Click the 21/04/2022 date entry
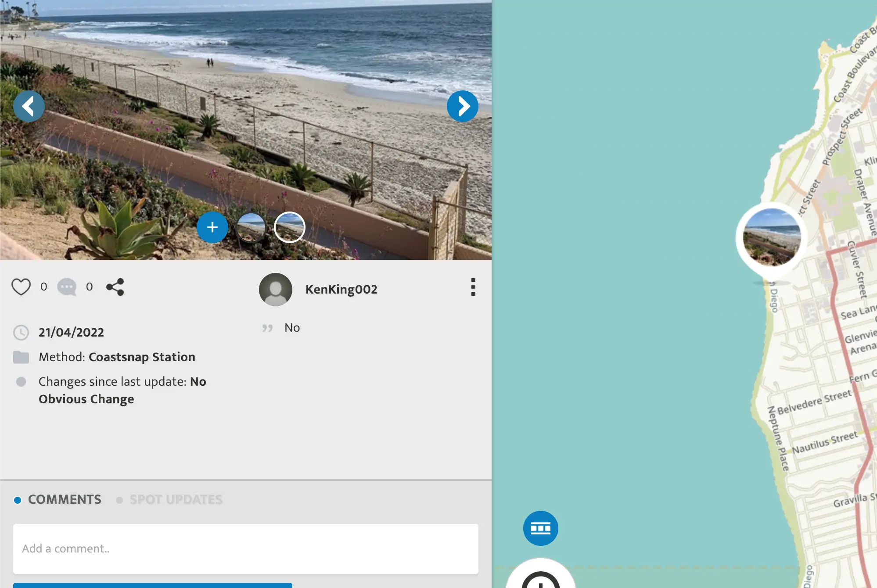This screenshot has height=588, width=877. click(71, 333)
